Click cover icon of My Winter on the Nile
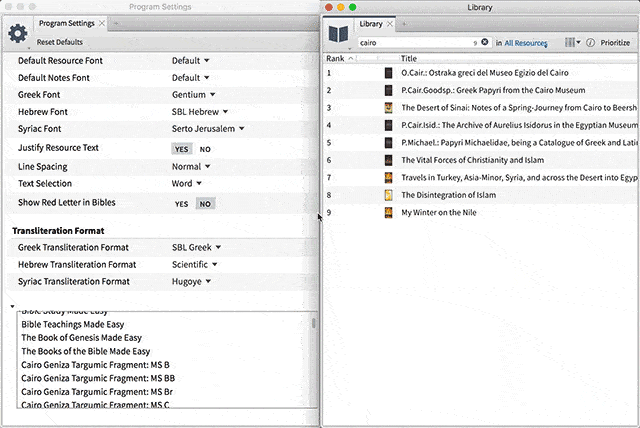This screenshot has height=428, width=640. point(388,213)
